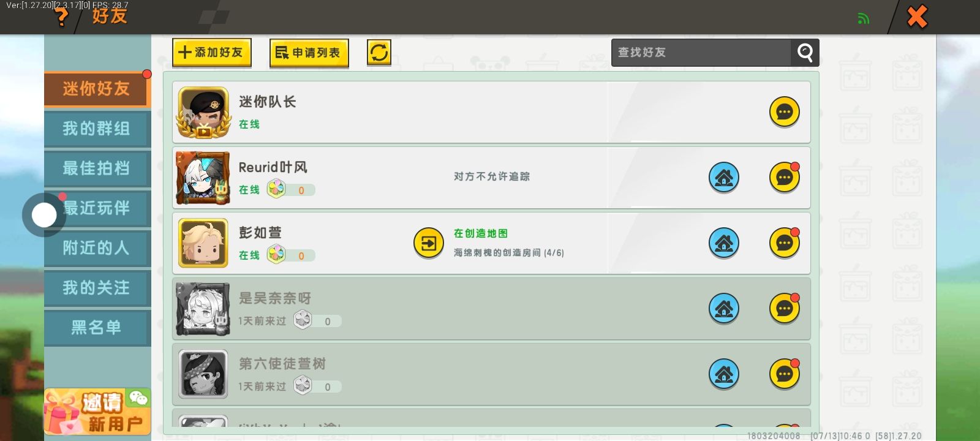Visit Reurid叶风's home icon
The height and width of the screenshot is (441, 980).
point(723,178)
